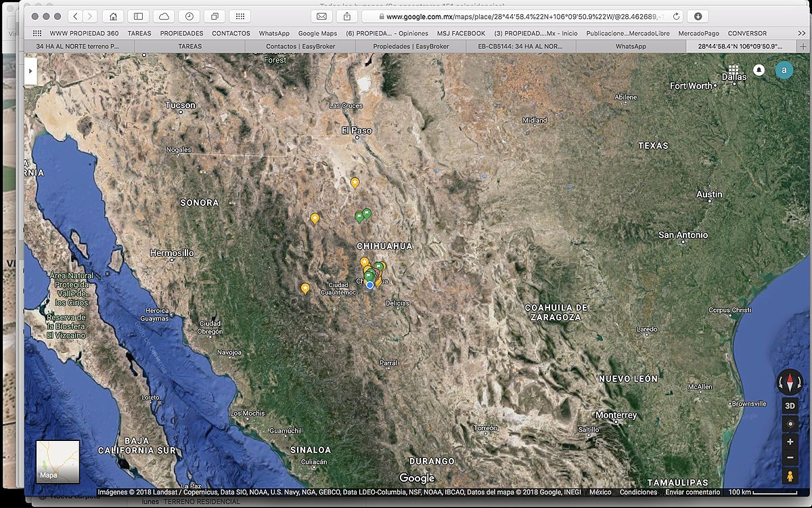Click the Enviar comentario link
Screen dimensions: 812x508
pyautogui.click(x=692, y=492)
